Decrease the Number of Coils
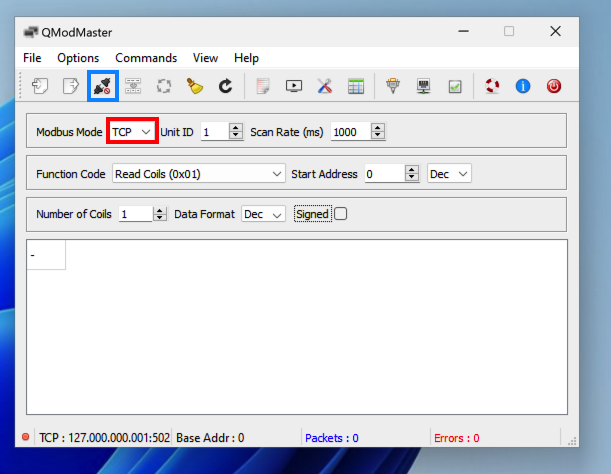The width and height of the screenshot is (611, 474). (x=159, y=217)
